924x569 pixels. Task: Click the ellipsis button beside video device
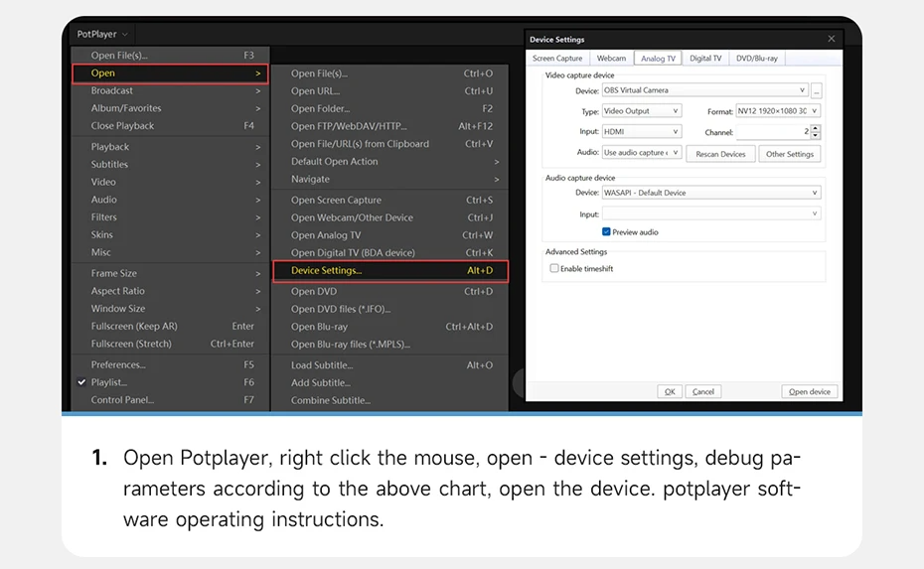pyautogui.click(x=816, y=90)
